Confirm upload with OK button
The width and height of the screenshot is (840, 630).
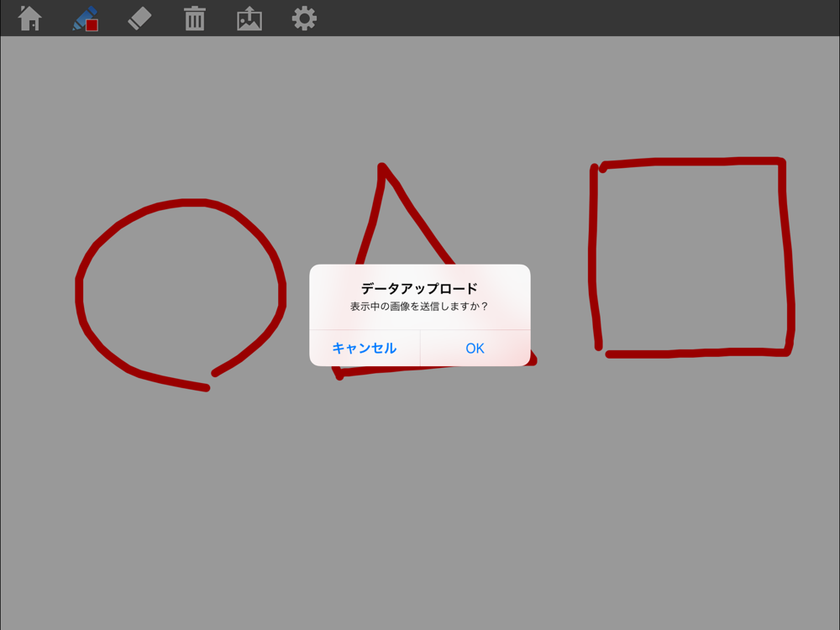point(475,349)
